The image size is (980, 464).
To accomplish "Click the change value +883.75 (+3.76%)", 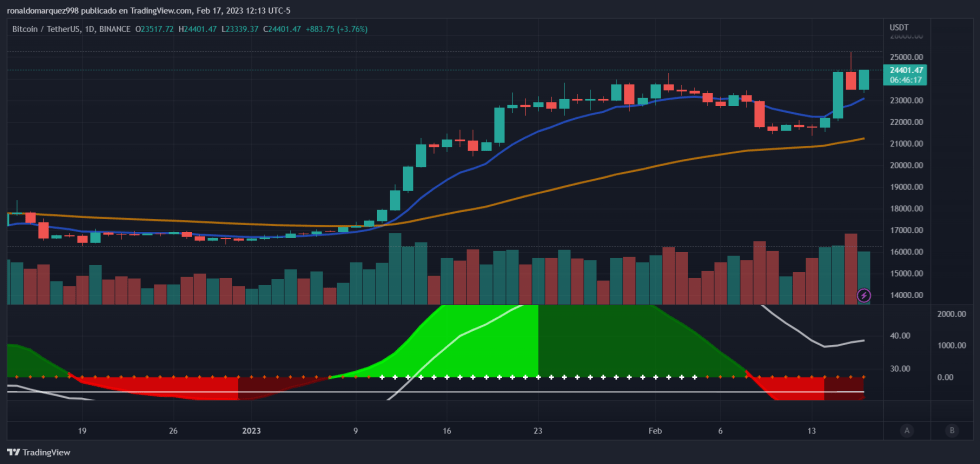I will click(336, 29).
